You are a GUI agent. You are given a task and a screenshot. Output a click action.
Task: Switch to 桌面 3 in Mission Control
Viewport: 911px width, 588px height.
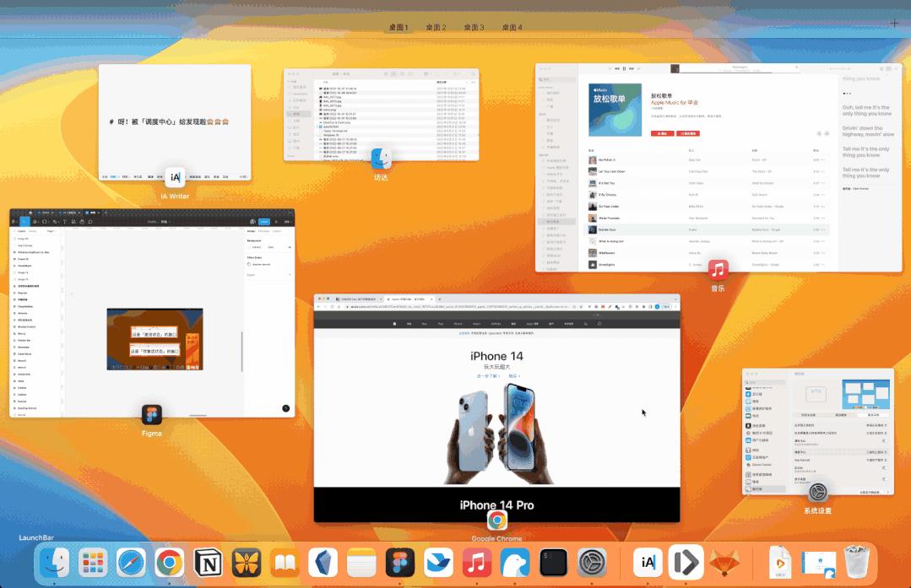pyautogui.click(x=474, y=27)
